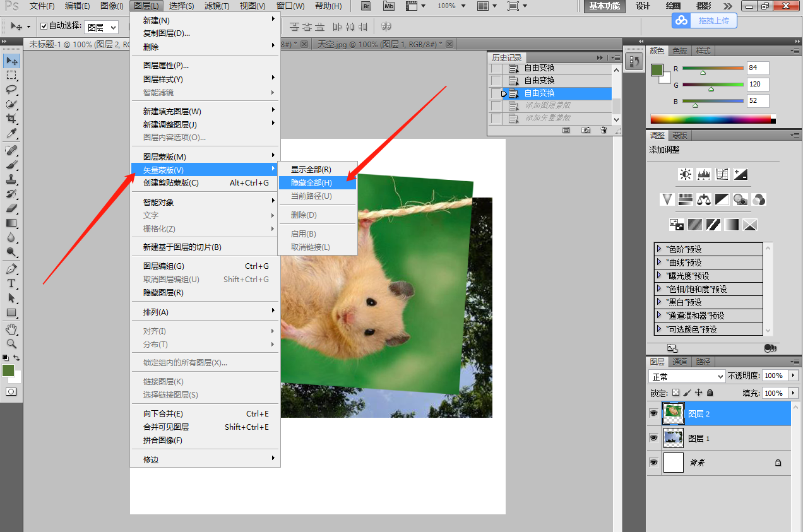Add a Levels adjustment
Screen dimensions: 803x532
[x=704, y=174]
